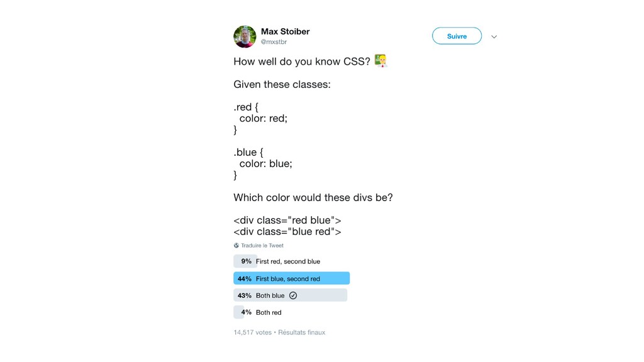Click the 9% result percentage label
Image resolution: width=644 pixels, height=362 pixels.
click(x=246, y=261)
